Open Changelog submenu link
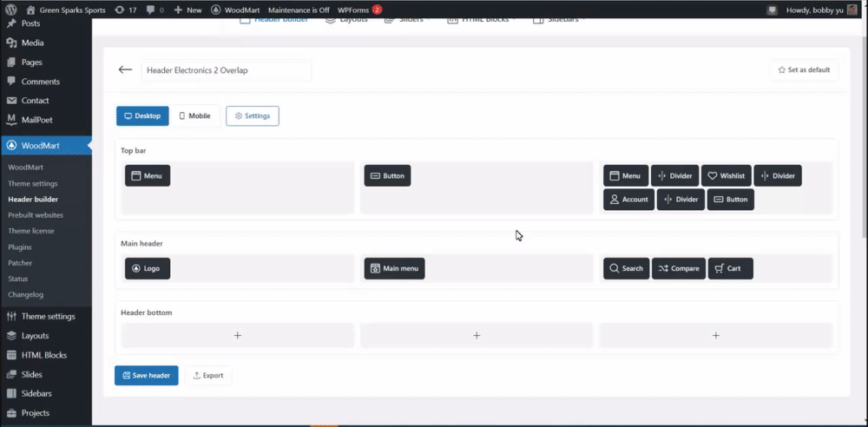The image size is (868, 427). tap(25, 294)
